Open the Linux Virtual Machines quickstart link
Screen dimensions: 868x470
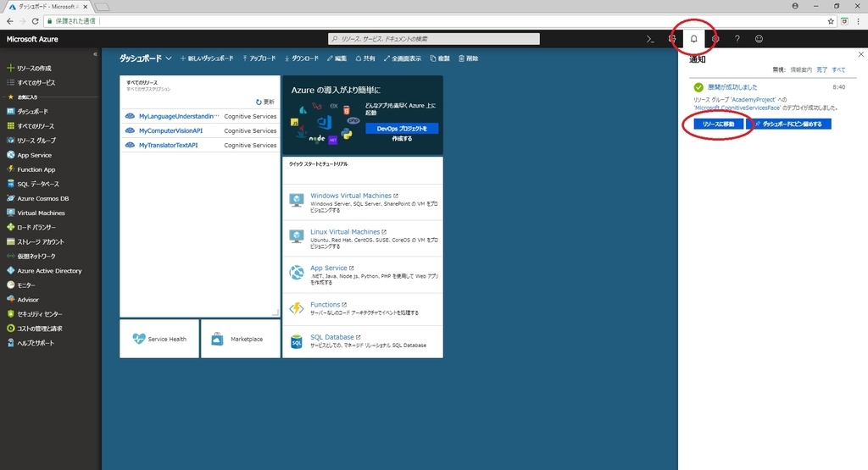tap(348, 232)
